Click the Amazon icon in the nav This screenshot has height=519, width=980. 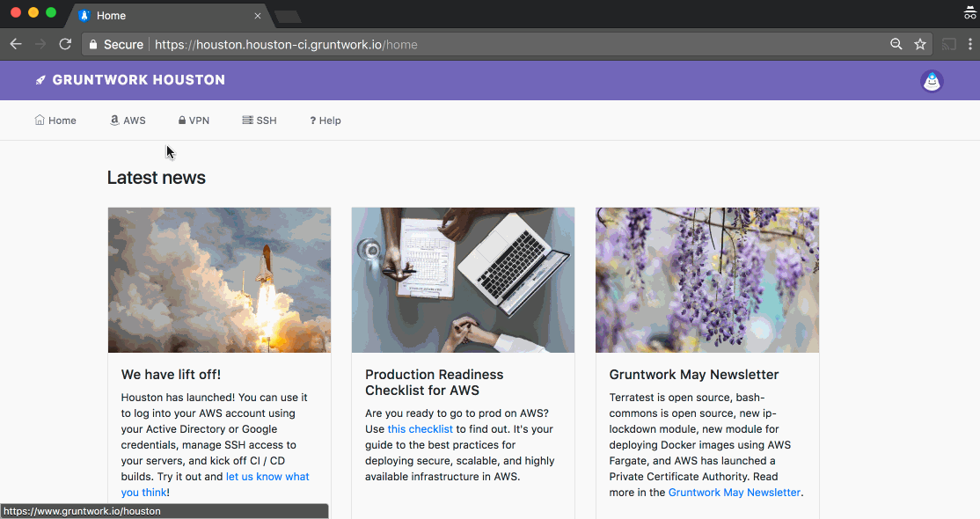pos(114,120)
